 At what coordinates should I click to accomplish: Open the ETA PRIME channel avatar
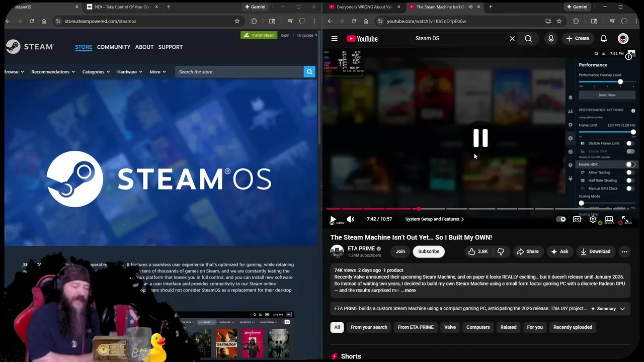[x=337, y=251]
